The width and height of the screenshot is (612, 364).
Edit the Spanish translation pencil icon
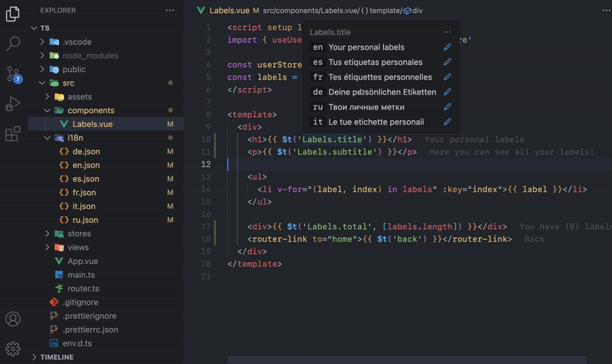pyautogui.click(x=448, y=62)
